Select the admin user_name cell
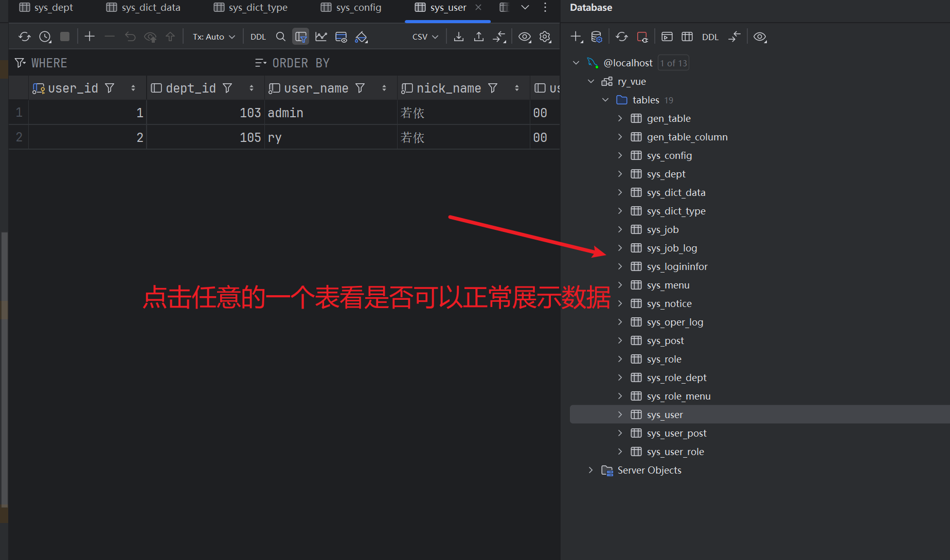Viewport: 950px width, 560px height. coord(331,113)
